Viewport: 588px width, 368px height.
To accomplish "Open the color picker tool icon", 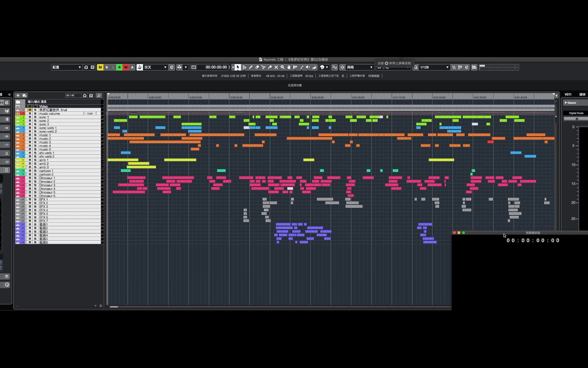I will (322, 67).
